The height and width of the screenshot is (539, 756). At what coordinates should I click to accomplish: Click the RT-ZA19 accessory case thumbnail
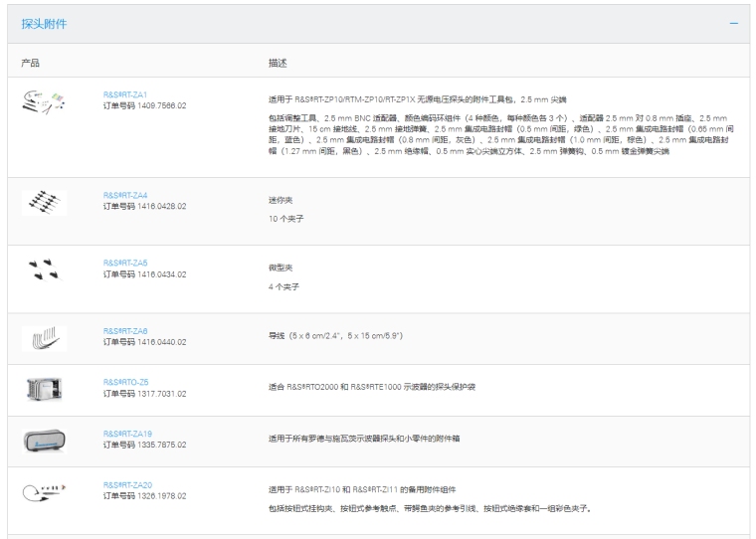44,440
